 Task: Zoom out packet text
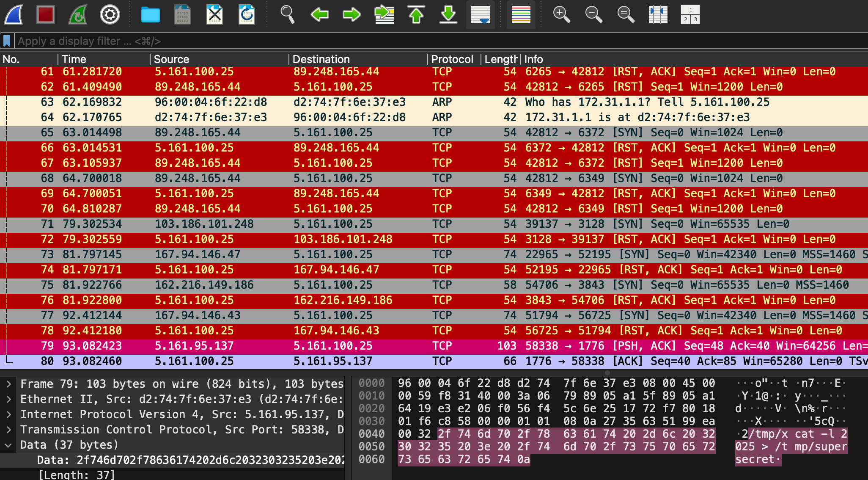pyautogui.click(x=594, y=15)
